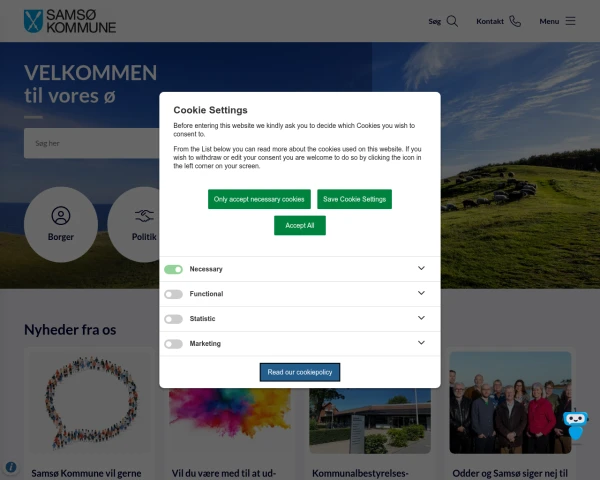Viewport: 600px width, 480px height.
Task: Open Kommunalbestyrelses- article link
Action: pyautogui.click(x=360, y=473)
